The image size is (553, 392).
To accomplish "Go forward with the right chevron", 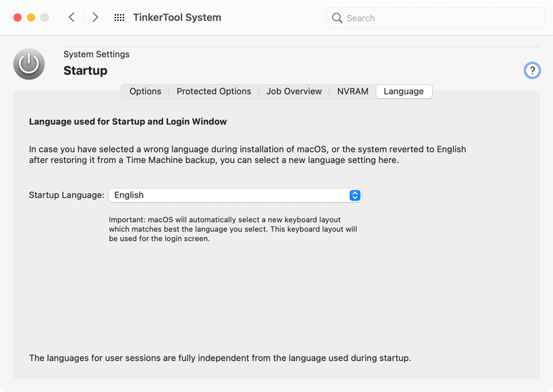I will [95, 18].
